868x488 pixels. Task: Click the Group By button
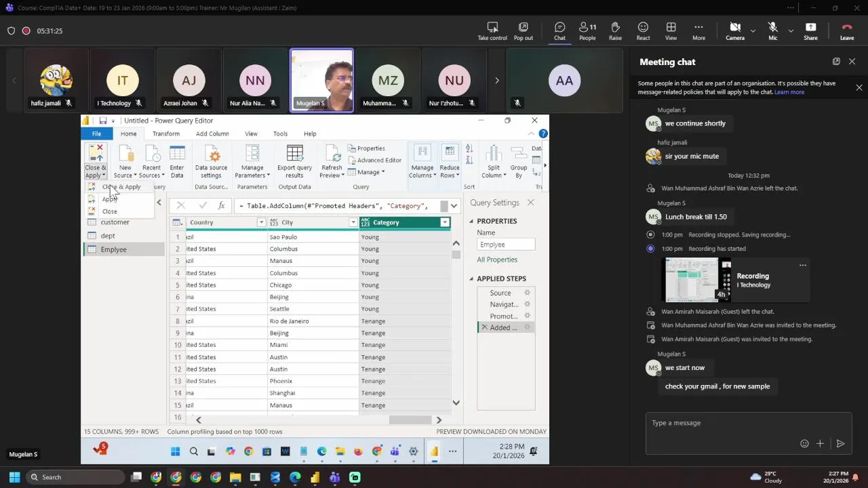point(519,161)
